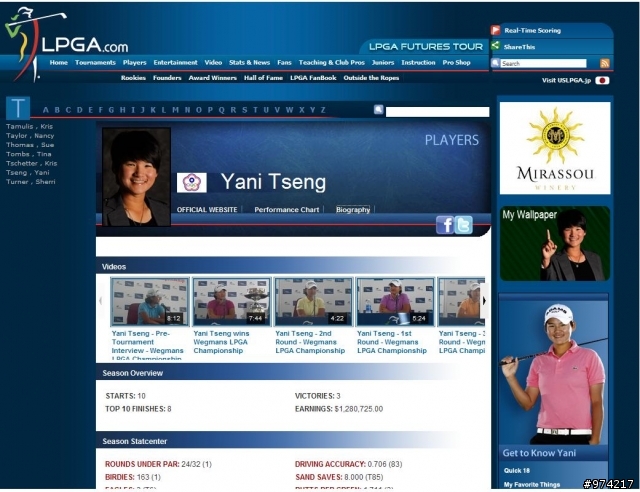Image resolution: width=640 pixels, height=492 pixels.
Task: Open the Performance Chart link
Action: pyautogui.click(x=287, y=209)
